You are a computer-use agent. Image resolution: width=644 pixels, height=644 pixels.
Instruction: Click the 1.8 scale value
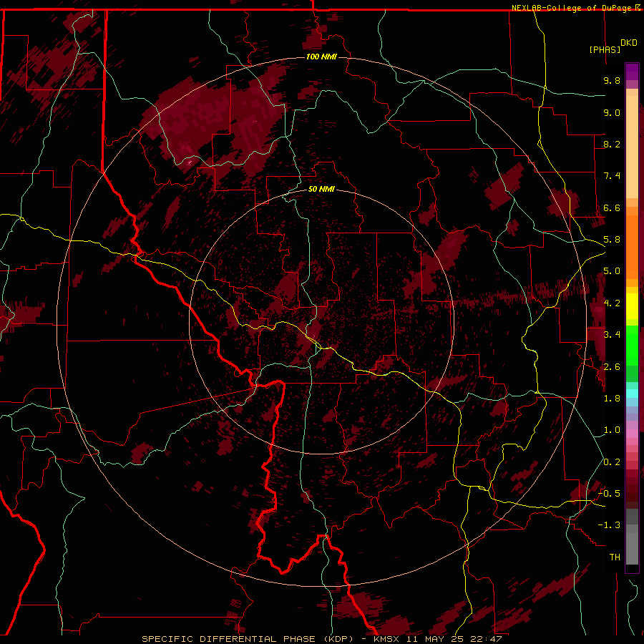pos(612,399)
